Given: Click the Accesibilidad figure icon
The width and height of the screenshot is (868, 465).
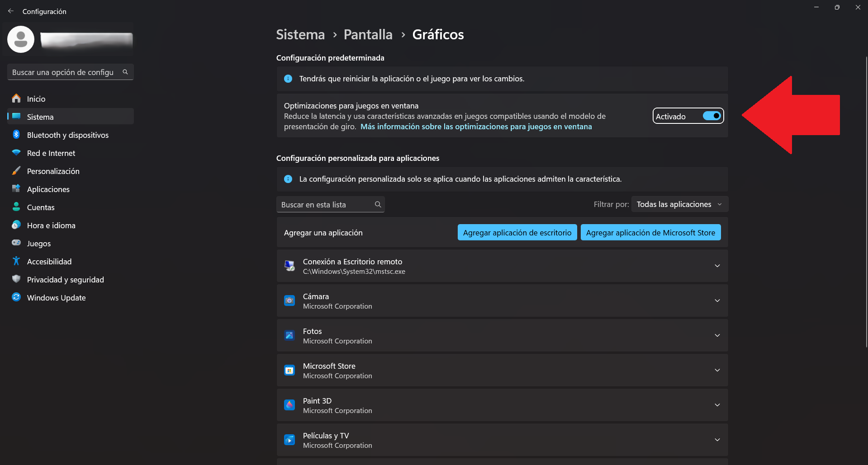Looking at the screenshot, I should [16, 261].
